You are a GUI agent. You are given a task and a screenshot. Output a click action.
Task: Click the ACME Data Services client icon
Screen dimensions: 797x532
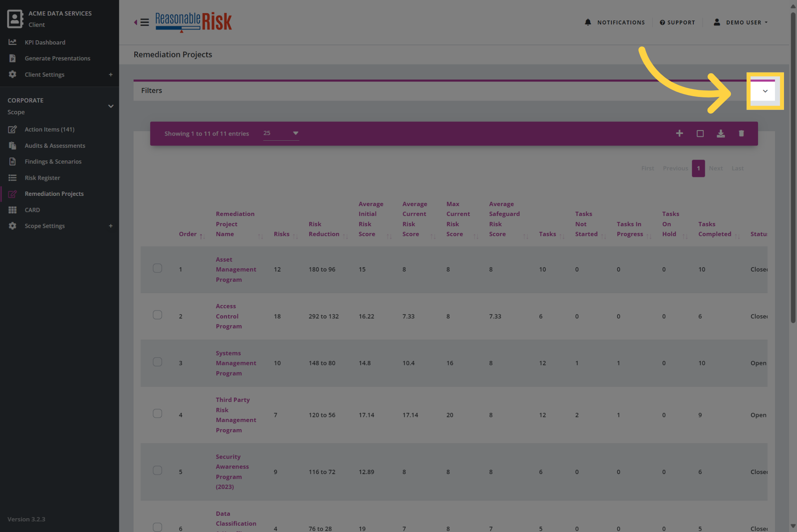pos(15,19)
